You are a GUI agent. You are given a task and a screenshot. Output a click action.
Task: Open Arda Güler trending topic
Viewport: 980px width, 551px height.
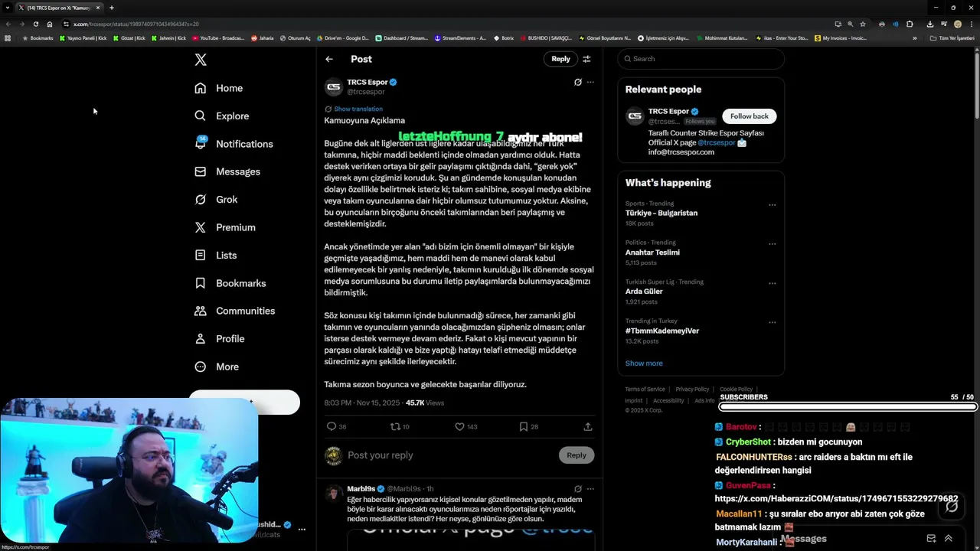644,292
